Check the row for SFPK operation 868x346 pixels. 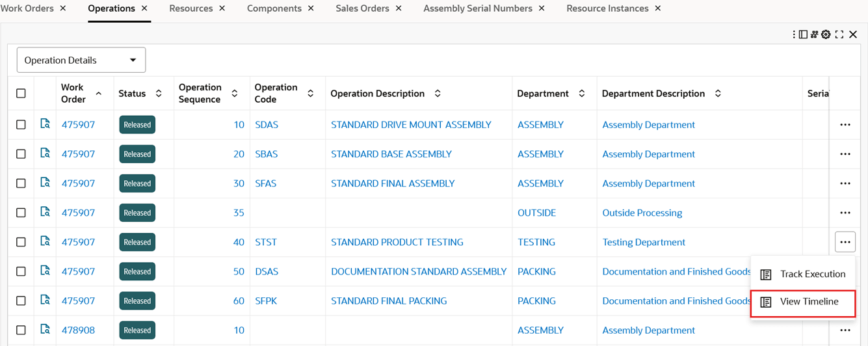coord(21,300)
